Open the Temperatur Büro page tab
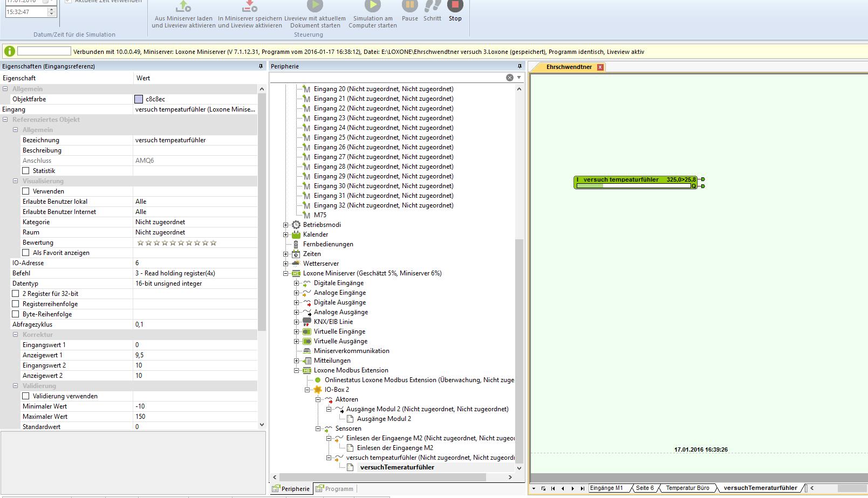The image size is (868, 498). [x=687, y=488]
